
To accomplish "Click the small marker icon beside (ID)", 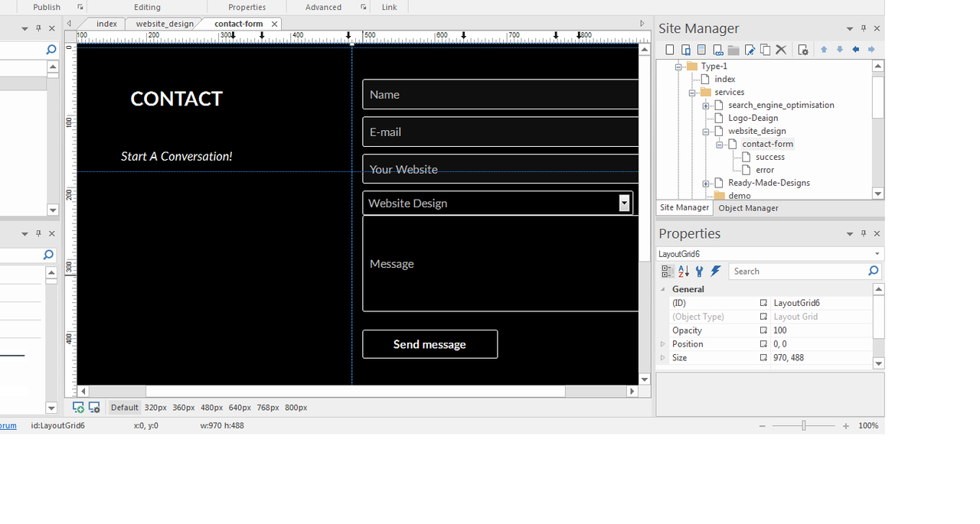I will [763, 303].
